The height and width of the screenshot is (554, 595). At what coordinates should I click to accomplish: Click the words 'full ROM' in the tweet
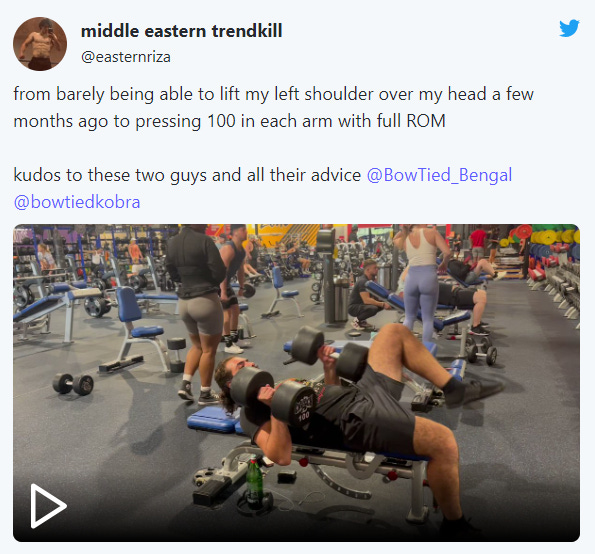(x=411, y=121)
